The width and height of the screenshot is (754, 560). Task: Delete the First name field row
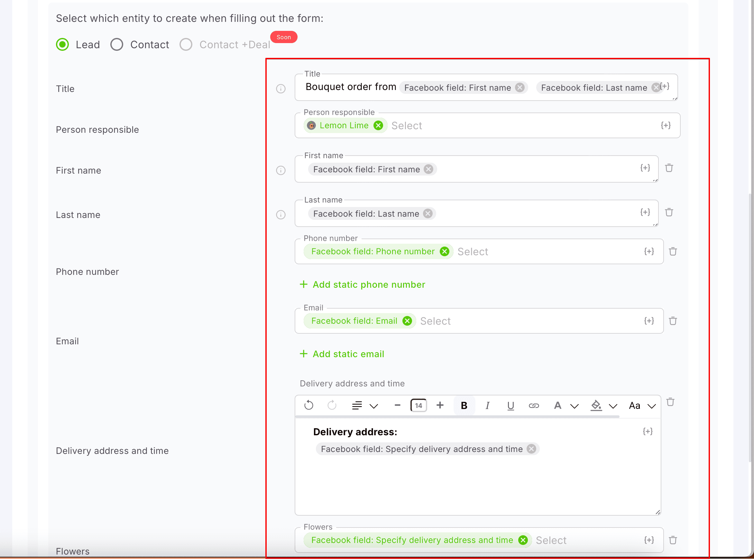pos(669,168)
